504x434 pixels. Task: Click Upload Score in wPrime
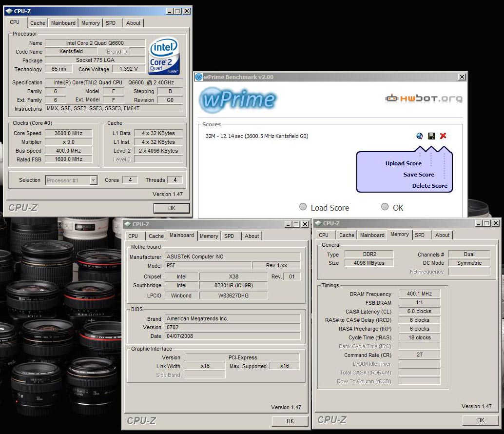coord(404,163)
